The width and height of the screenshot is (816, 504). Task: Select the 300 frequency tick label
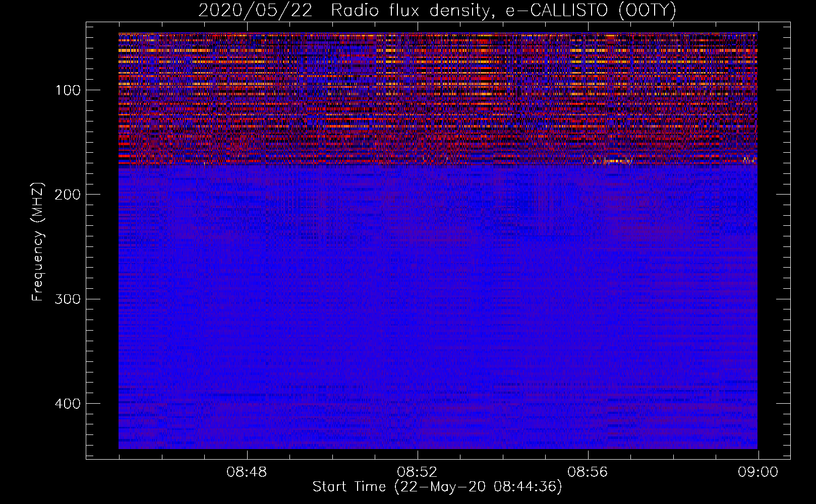point(68,299)
